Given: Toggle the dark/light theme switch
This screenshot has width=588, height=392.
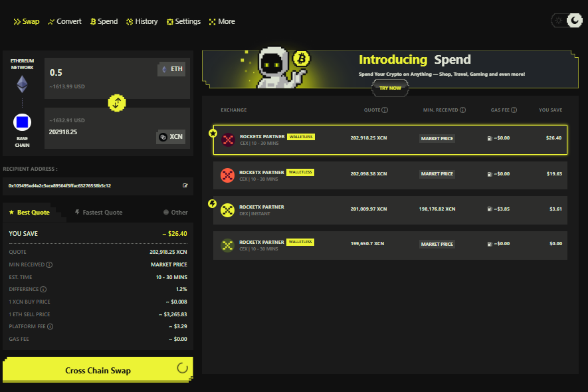Looking at the screenshot, I should [565, 20].
